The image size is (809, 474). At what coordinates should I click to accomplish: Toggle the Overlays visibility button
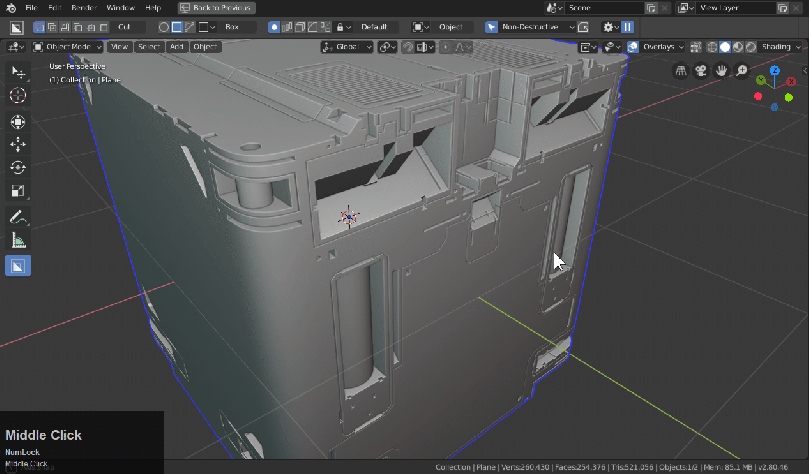pos(634,47)
